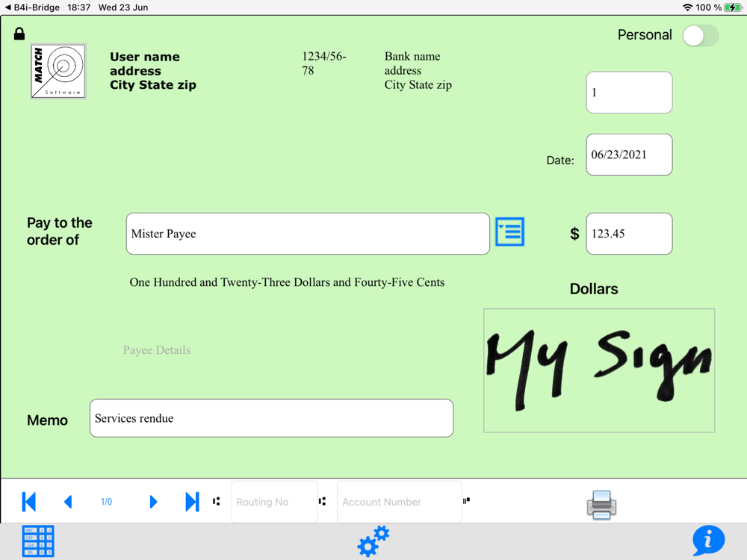Open the payee list picker icon
Viewport: 747px width, 560px height.
point(509,232)
